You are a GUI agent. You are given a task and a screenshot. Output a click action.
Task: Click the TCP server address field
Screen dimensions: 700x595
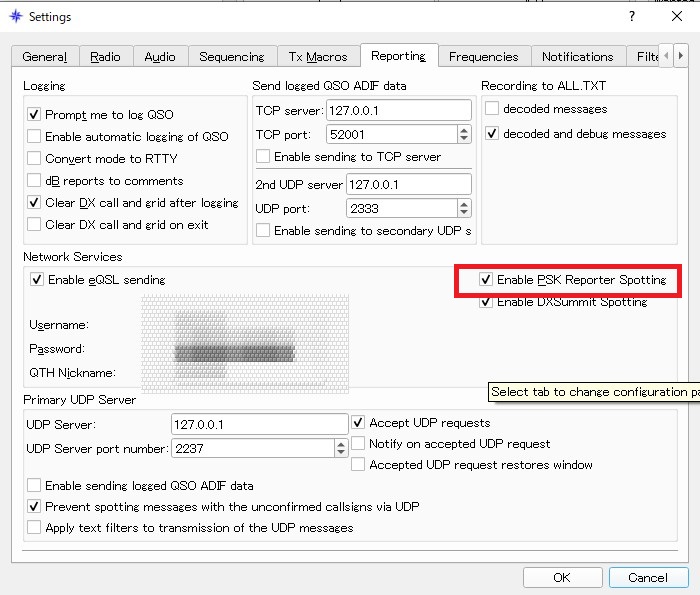coord(399,110)
